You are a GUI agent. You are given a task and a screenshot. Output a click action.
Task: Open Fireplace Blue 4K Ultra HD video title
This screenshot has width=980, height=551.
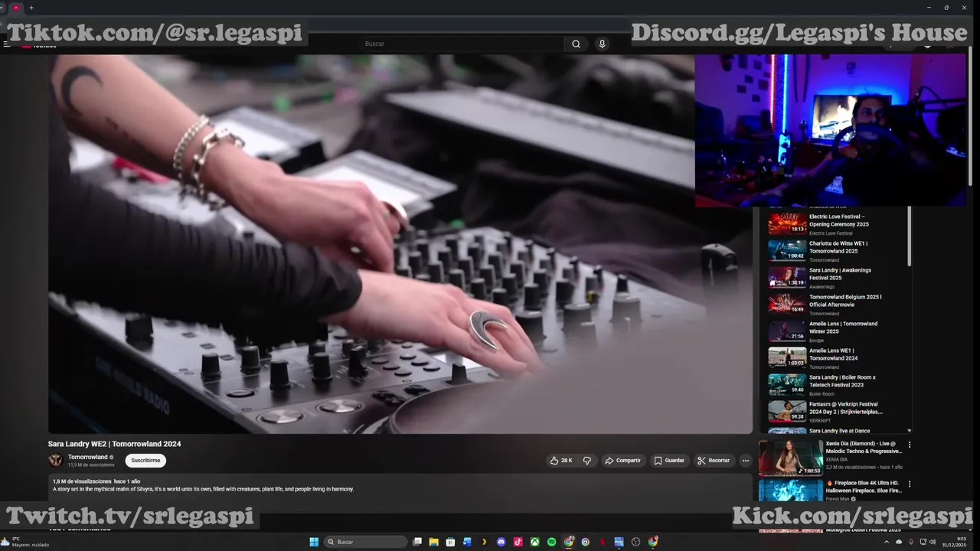(863, 487)
